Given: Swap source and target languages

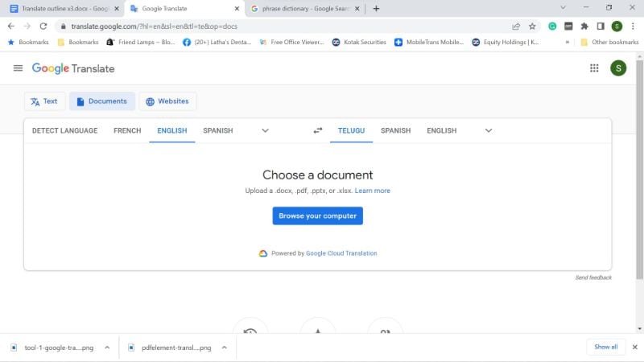Looking at the screenshot, I should pyautogui.click(x=317, y=130).
